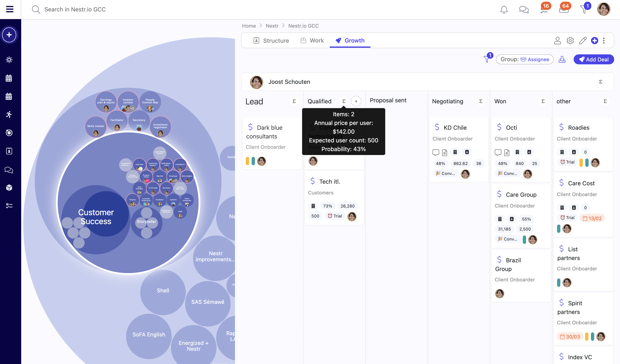
Task: Click the members person icon in tab bar
Action: [x=557, y=40]
